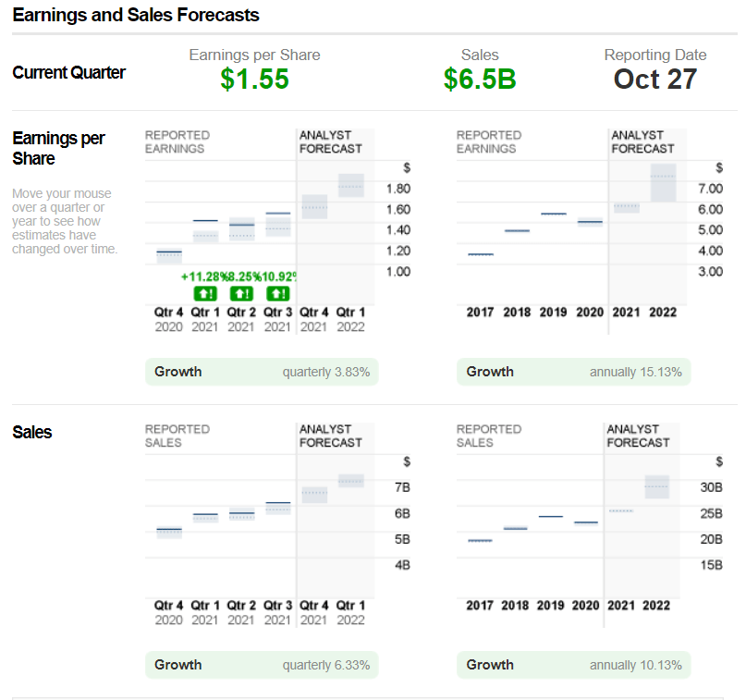This screenshot has width=746, height=700.
Task: Click Qtr 1 2021 earnings surprise icon
Action: pyautogui.click(x=204, y=293)
